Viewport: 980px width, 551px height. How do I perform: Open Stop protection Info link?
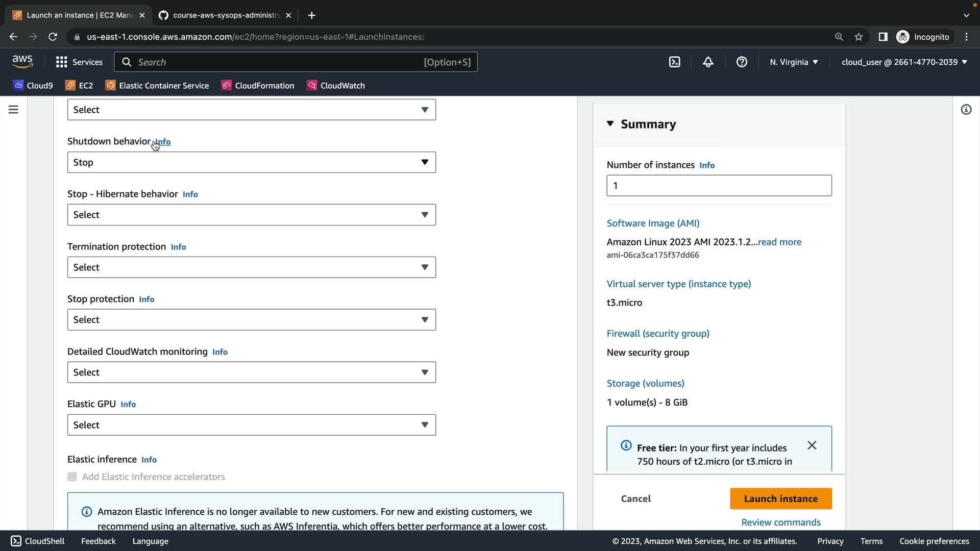click(146, 299)
